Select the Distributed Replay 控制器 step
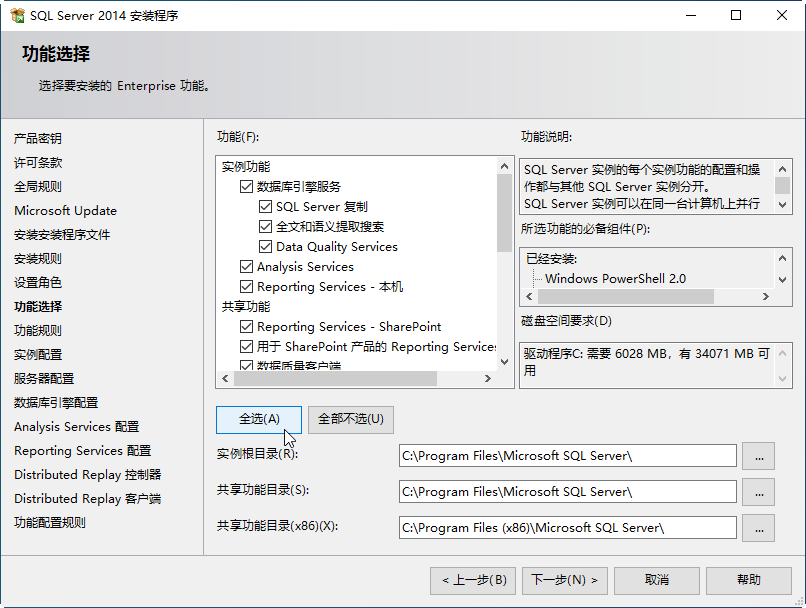The height and width of the screenshot is (608, 806). 88,474
